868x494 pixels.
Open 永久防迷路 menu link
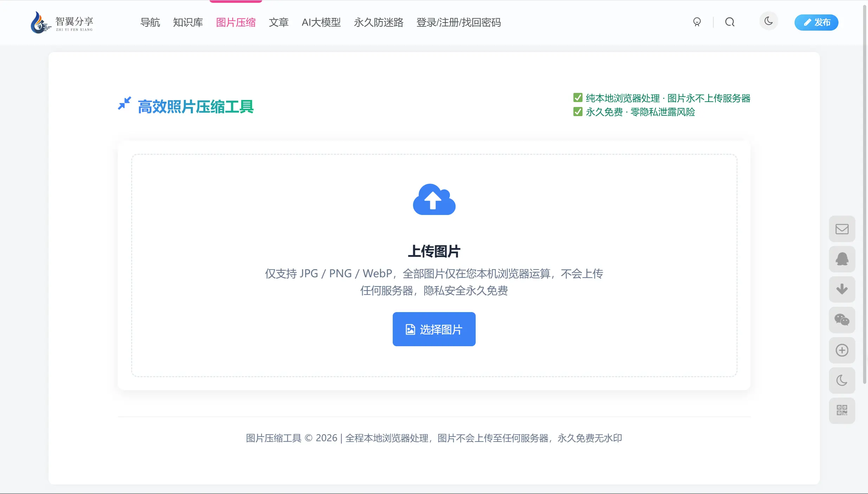(379, 23)
